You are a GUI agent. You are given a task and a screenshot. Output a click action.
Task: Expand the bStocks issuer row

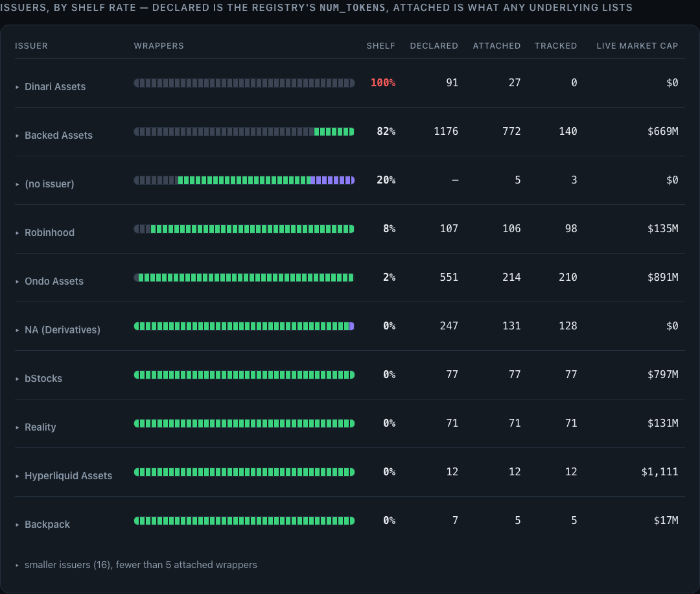pyautogui.click(x=17, y=379)
